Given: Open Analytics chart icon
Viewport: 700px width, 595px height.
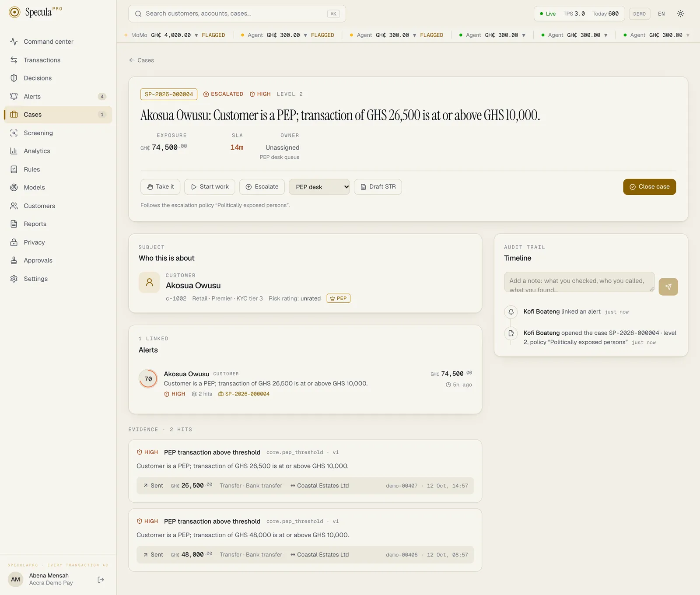Looking at the screenshot, I should tap(14, 151).
